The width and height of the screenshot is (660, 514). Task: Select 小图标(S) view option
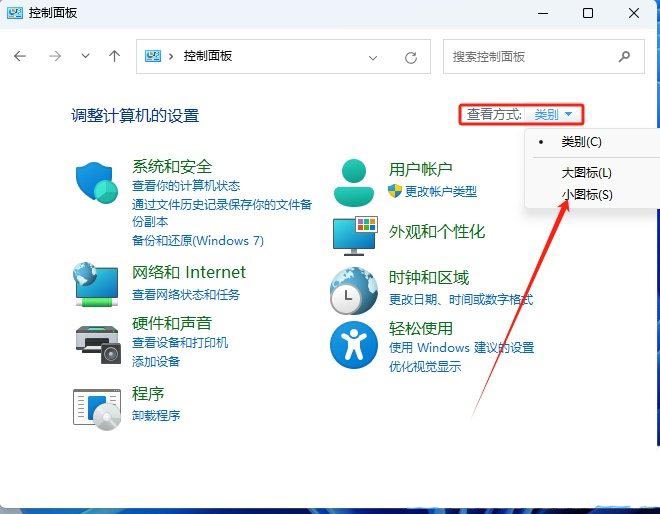tap(587, 194)
